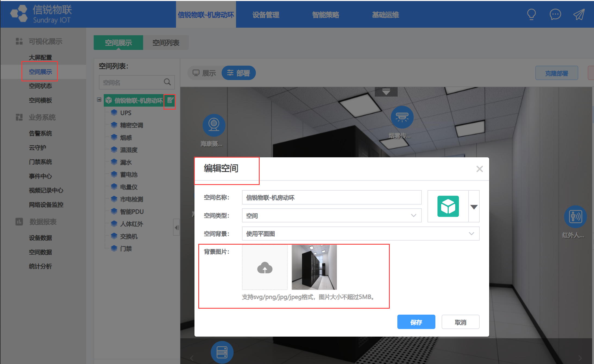This screenshot has width=594, height=364.
Task: Click the cloud upload icon for background image
Action: [x=265, y=268]
